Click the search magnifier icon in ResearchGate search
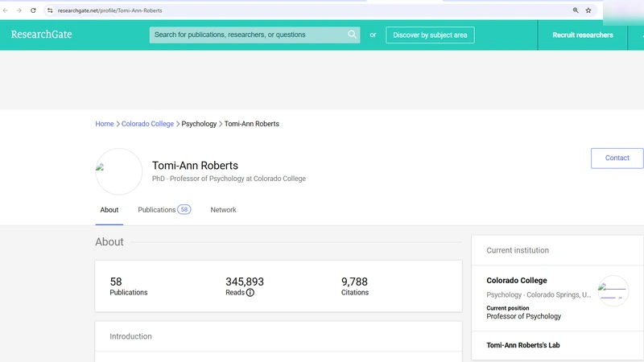The image size is (644, 362). point(352,35)
